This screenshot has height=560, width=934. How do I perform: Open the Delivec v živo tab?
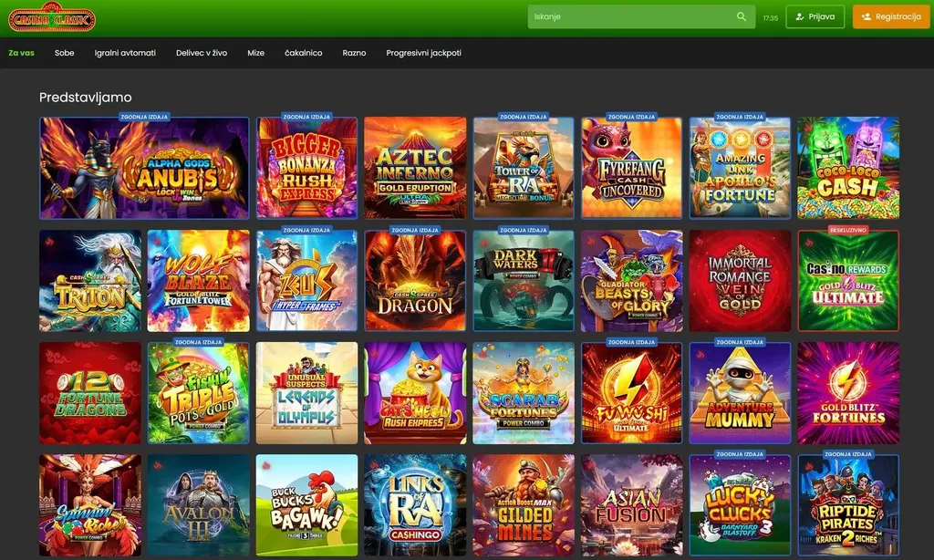(x=202, y=53)
